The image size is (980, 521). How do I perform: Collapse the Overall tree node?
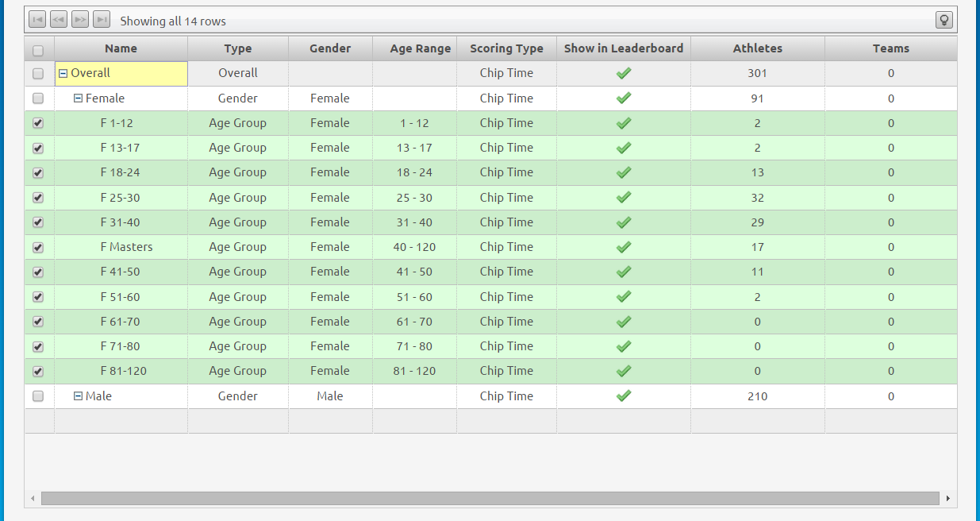pyautogui.click(x=63, y=74)
